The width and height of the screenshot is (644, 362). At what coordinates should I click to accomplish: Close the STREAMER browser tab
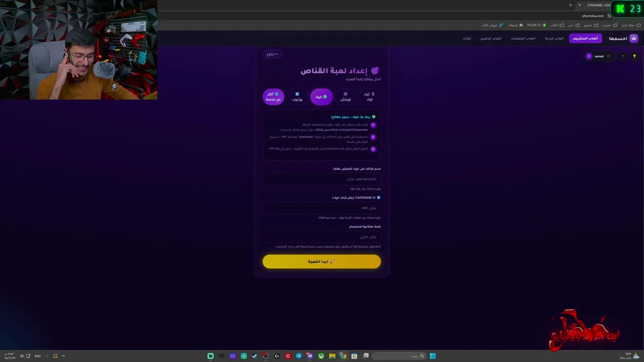point(579,5)
